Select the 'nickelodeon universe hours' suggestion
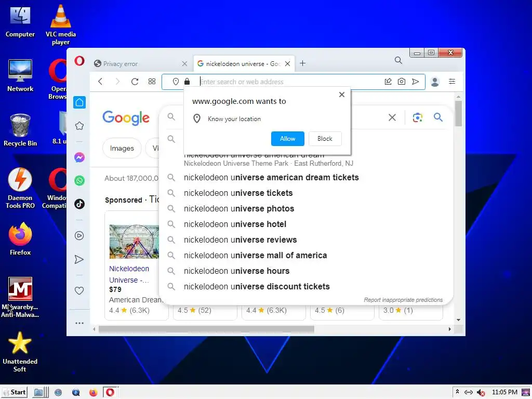The height and width of the screenshot is (399, 532). pos(305,271)
